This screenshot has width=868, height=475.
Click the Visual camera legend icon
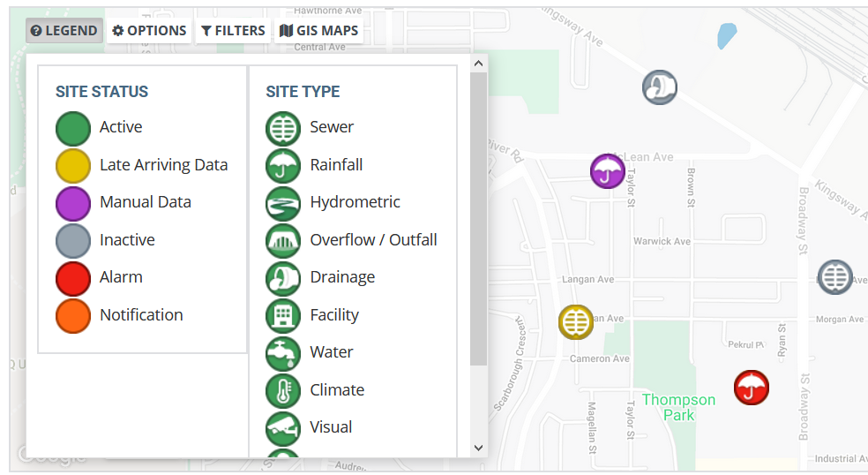point(283,428)
